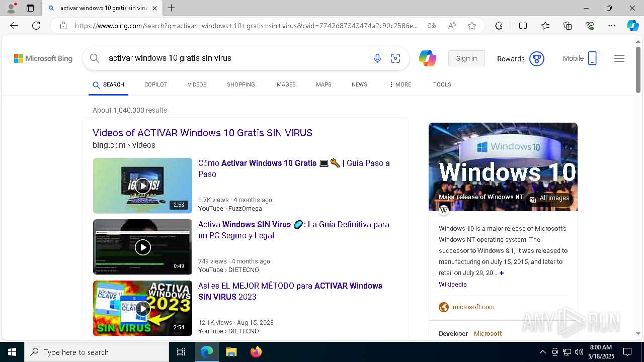Add page to favorites star icon
Image resolution: width=644 pixels, height=362 pixels.
coord(472,26)
